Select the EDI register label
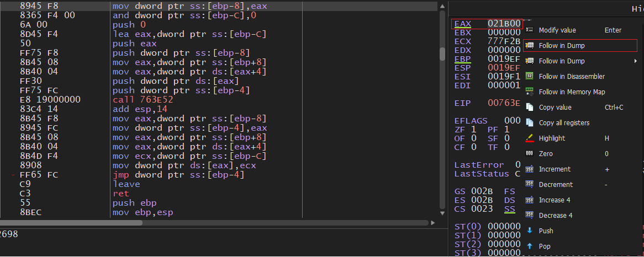The width and height of the screenshot is (644, 257). tap(462, 85)
